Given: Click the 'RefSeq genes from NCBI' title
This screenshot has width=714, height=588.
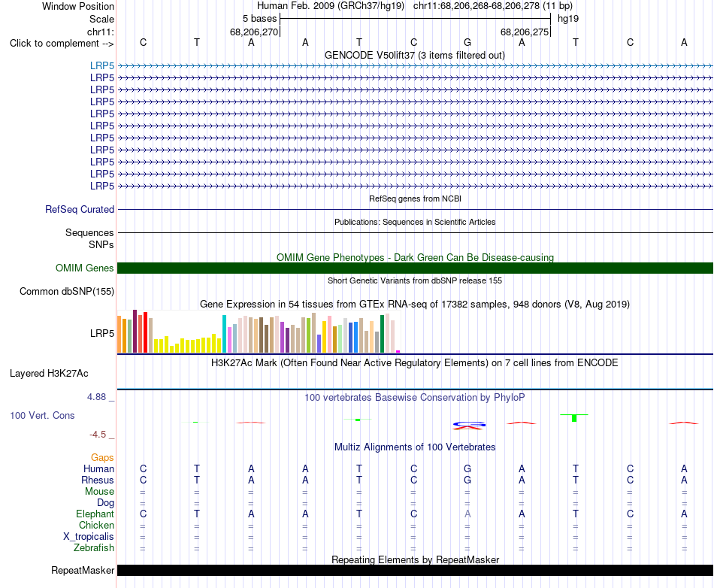Looking at the screenshot, I should click(x=415, y=199).
